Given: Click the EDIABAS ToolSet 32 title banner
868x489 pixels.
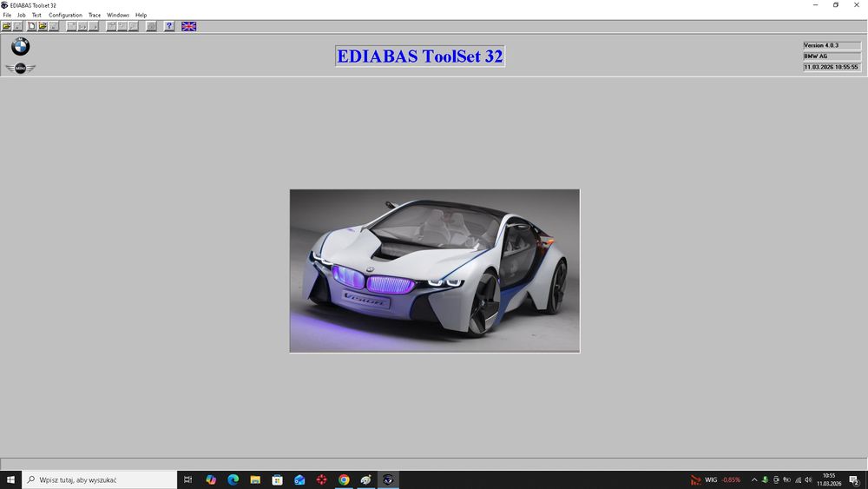Looking at the screenshot, I should click(x=420, y=56).
